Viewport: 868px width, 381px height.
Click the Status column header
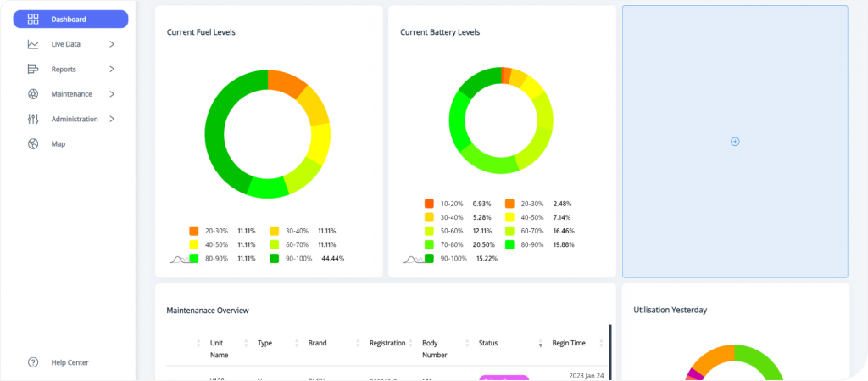(x=488, y=344)
